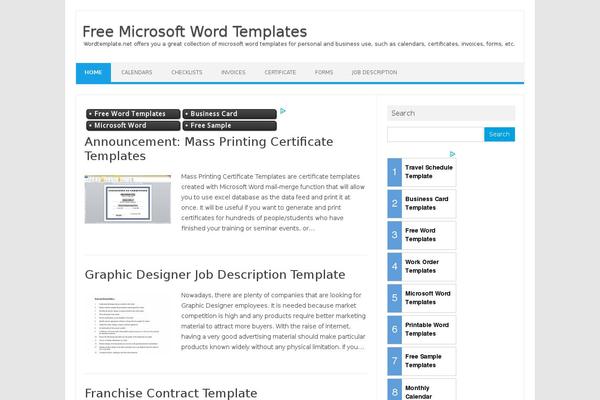Screen dimensions: 600x400
Task: Focus the search text input box
Action: click(x=435, y=134)
